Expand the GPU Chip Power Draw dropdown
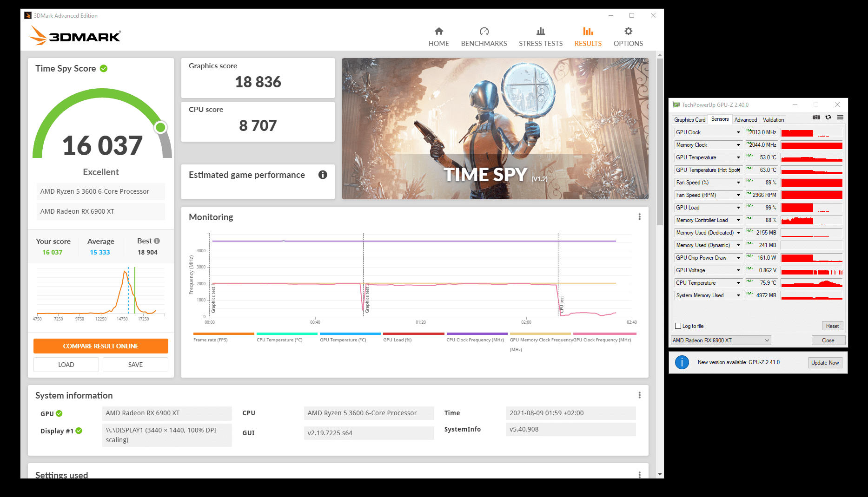Screen dimensions: 868x497 738,258
